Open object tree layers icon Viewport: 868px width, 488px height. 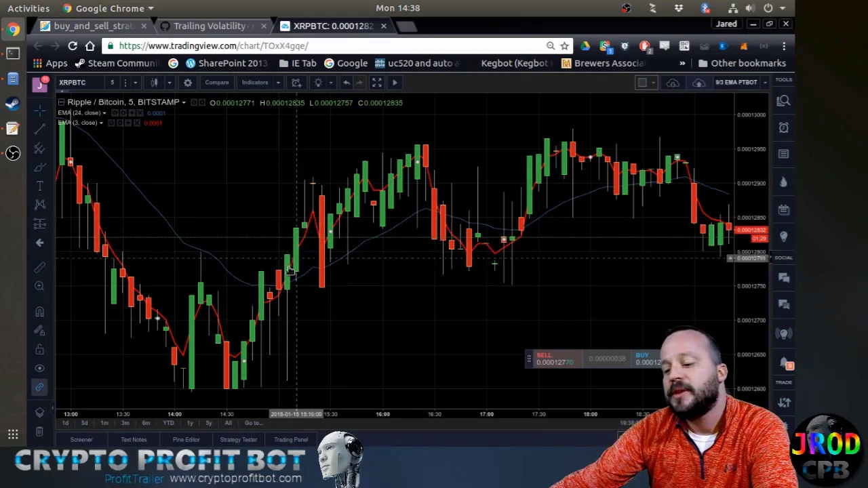[x=39, y=412]
